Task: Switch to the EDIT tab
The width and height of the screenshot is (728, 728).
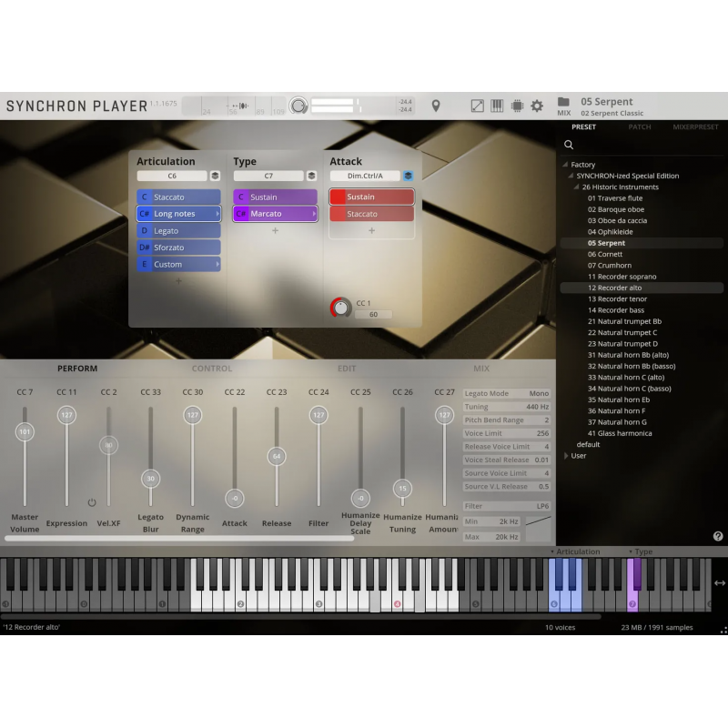Action: (347, 369)
